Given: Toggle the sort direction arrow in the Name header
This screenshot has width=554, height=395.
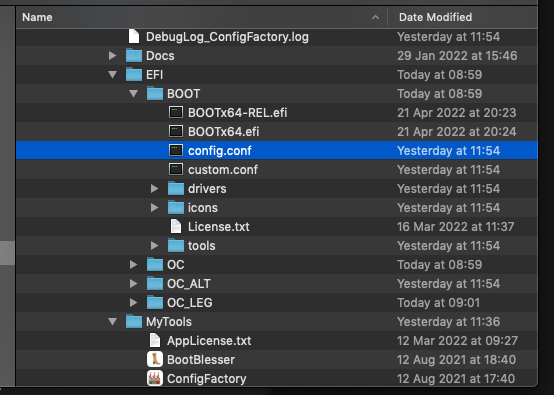Looking at the screenshot, I should [x=376, y=17].
